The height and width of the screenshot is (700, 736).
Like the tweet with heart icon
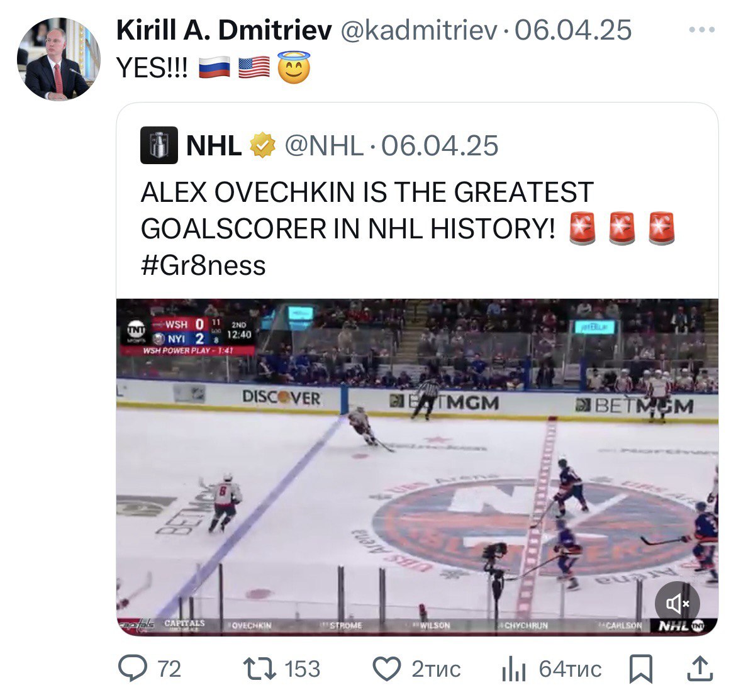click(387, 669)
